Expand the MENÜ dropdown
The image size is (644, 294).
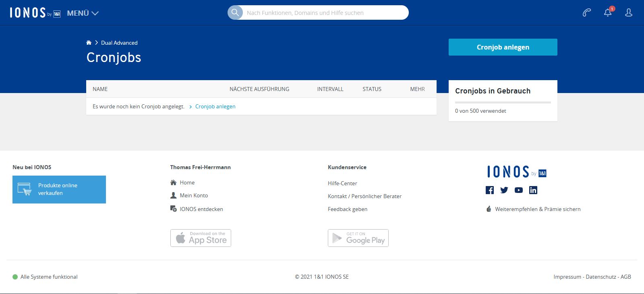point(83,13)
